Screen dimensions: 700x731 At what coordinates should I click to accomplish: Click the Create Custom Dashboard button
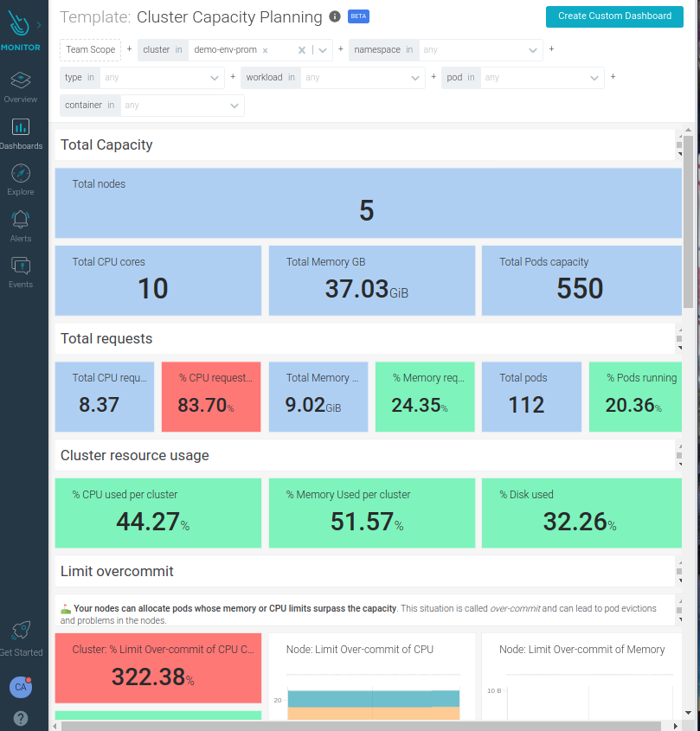[614, 16]
